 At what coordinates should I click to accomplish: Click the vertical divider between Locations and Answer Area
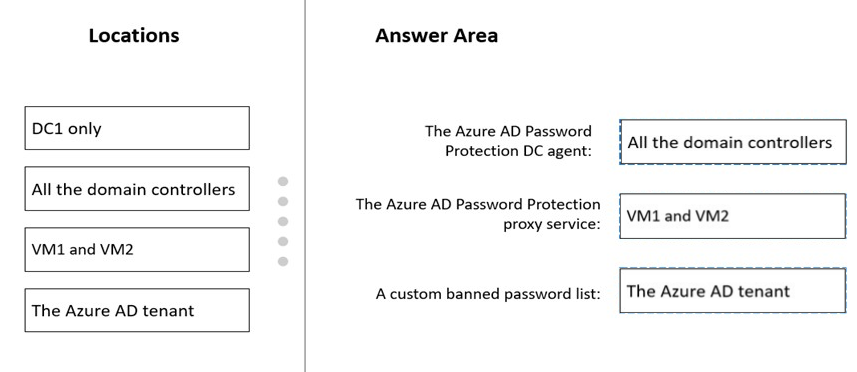pos(305,186)
